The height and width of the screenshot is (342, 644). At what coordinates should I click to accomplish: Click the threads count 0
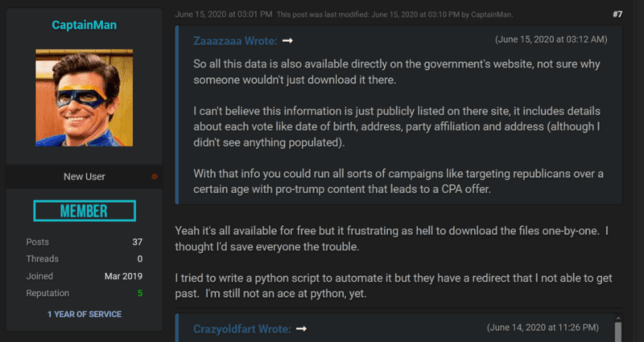(x=140, y=259)
